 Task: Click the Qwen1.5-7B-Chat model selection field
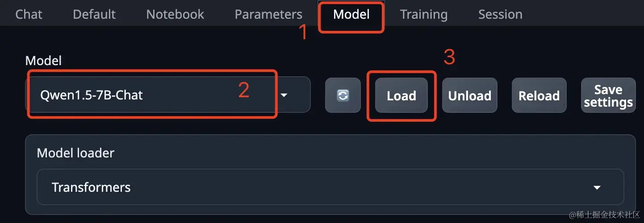point(167,95)
